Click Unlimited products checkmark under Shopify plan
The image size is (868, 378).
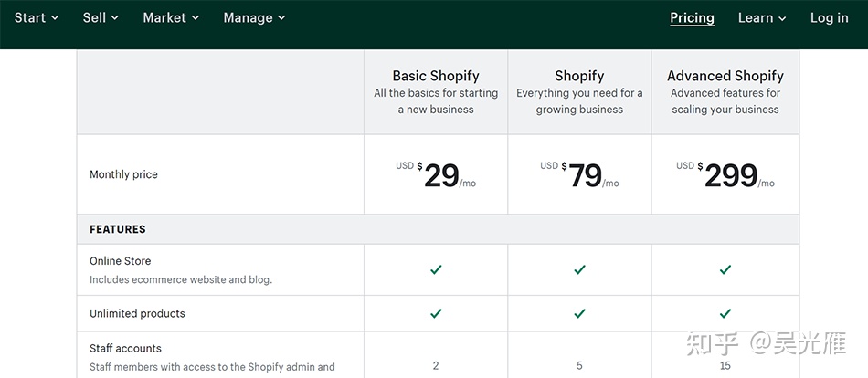[579, 313]
